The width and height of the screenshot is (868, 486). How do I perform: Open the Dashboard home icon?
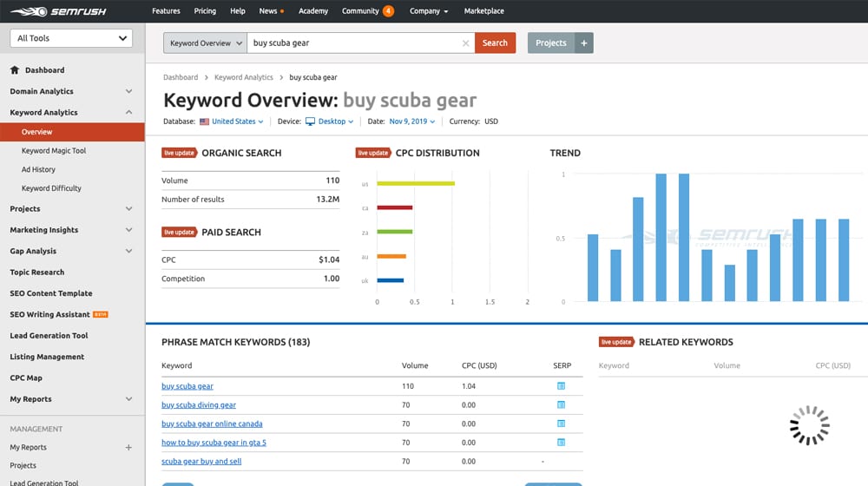[15, 69]
